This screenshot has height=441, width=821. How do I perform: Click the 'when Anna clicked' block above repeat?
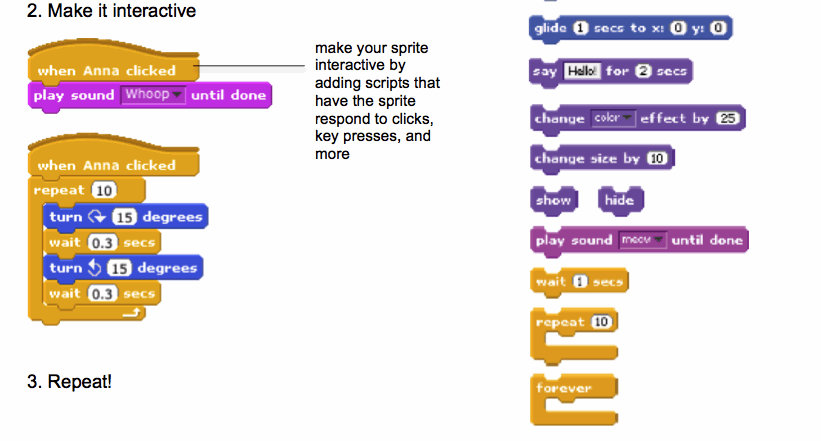pos(107,166)
